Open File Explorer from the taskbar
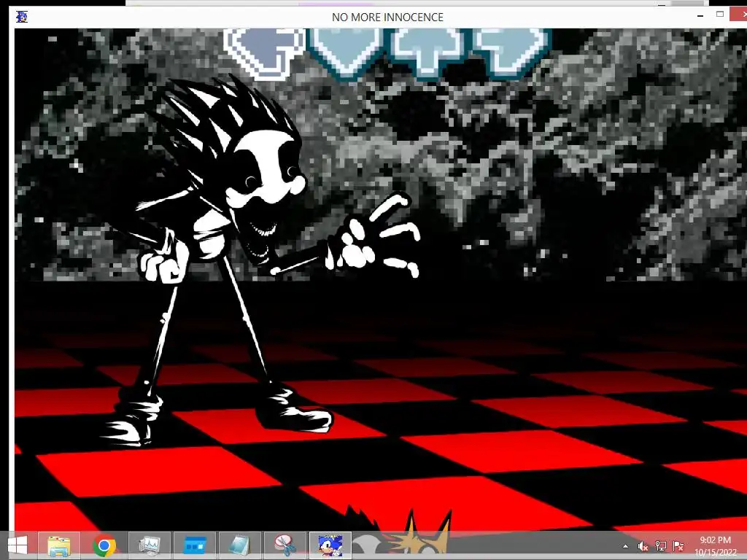 click(59, 545)
